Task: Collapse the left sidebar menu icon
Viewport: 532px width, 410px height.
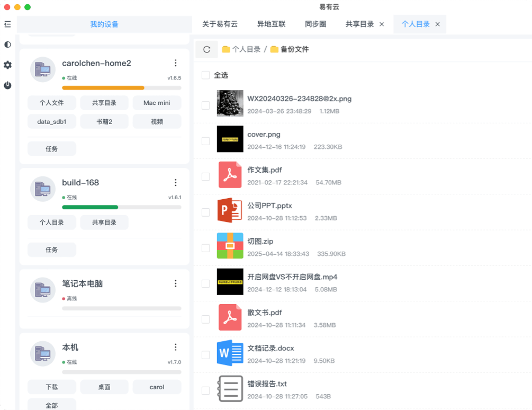Action: [x=7, y=24]
